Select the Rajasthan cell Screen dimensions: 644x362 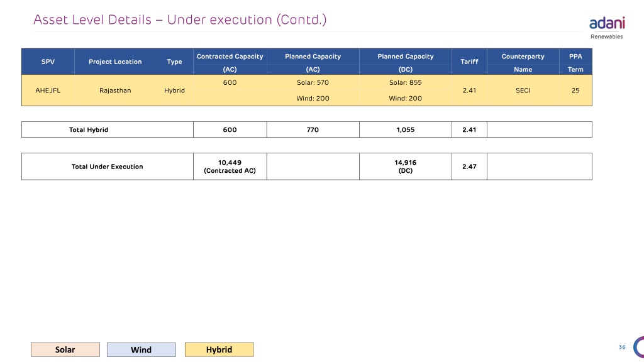[115, 90]
